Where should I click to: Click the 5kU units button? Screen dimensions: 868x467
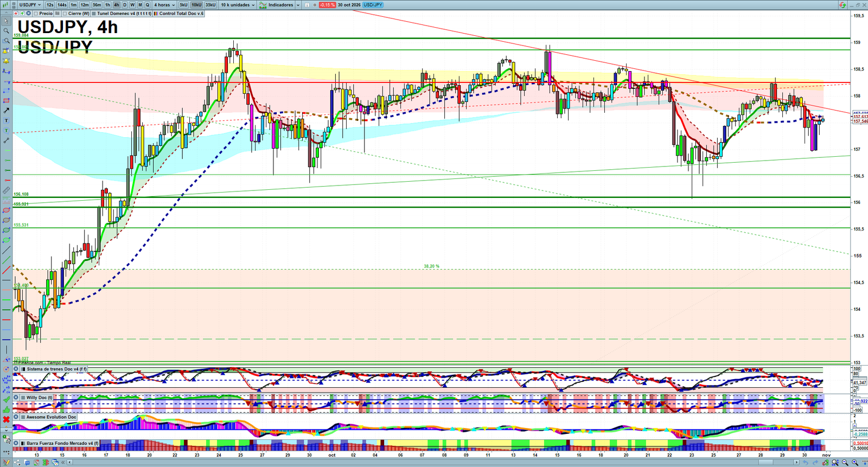pos(183,5)
